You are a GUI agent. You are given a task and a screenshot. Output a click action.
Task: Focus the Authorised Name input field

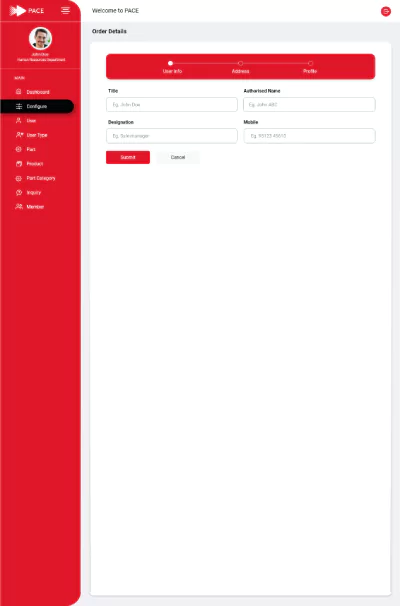(309, 105)
